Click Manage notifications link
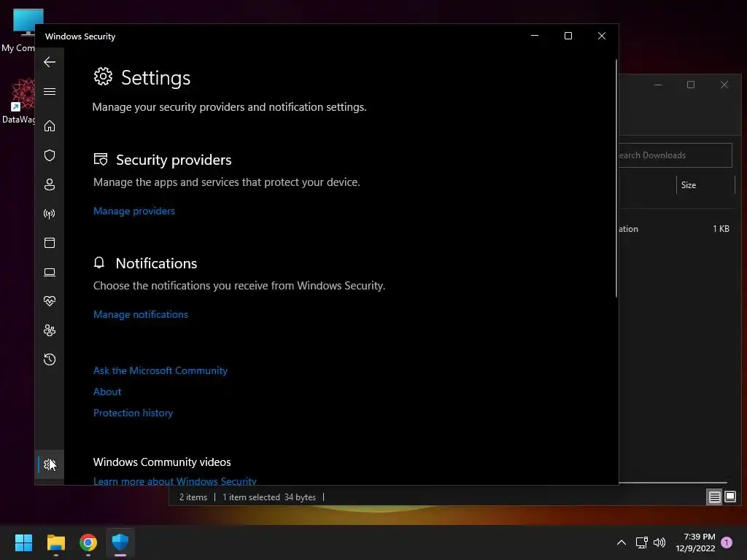Image resolution: width=747 pixels, height=560 pixels. 141,314
